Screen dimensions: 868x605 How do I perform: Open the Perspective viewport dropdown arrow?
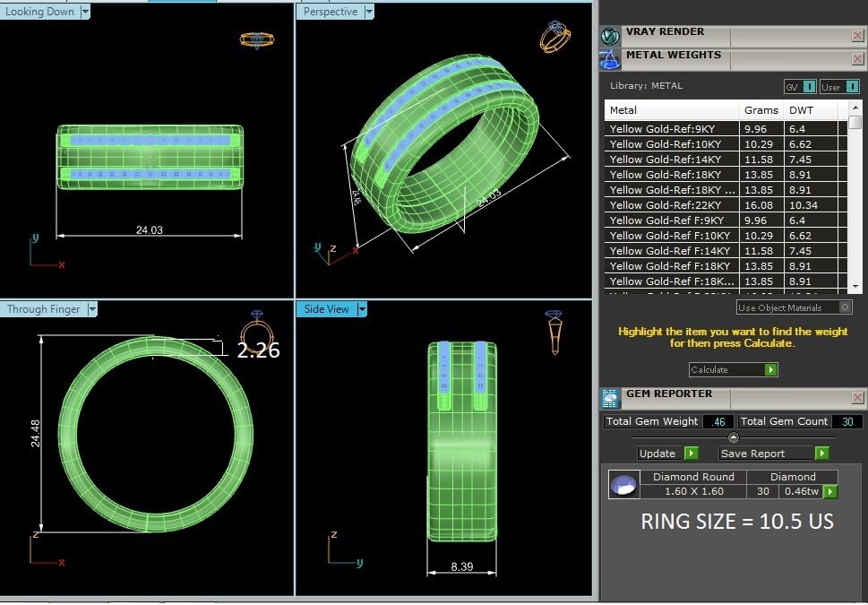coord(368,12)
